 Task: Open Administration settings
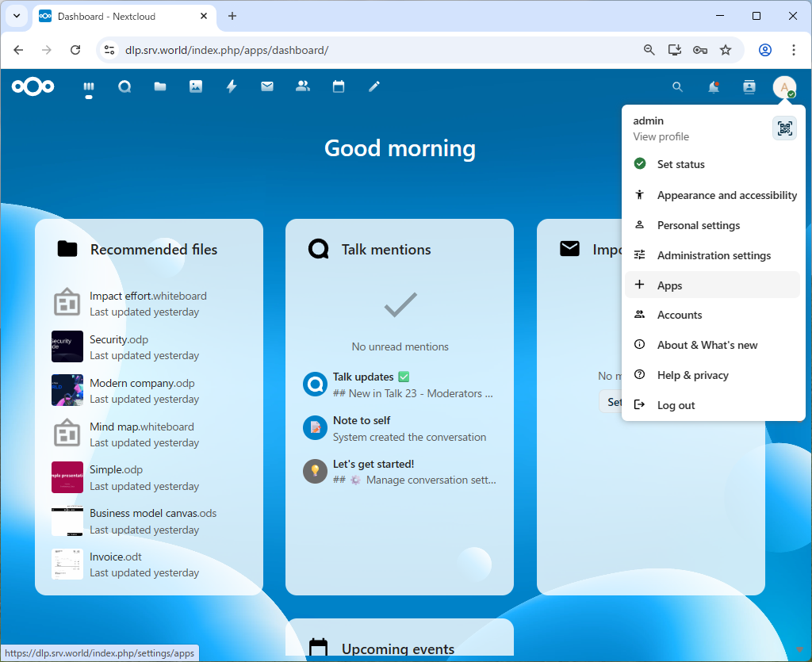tap(713, 255)
